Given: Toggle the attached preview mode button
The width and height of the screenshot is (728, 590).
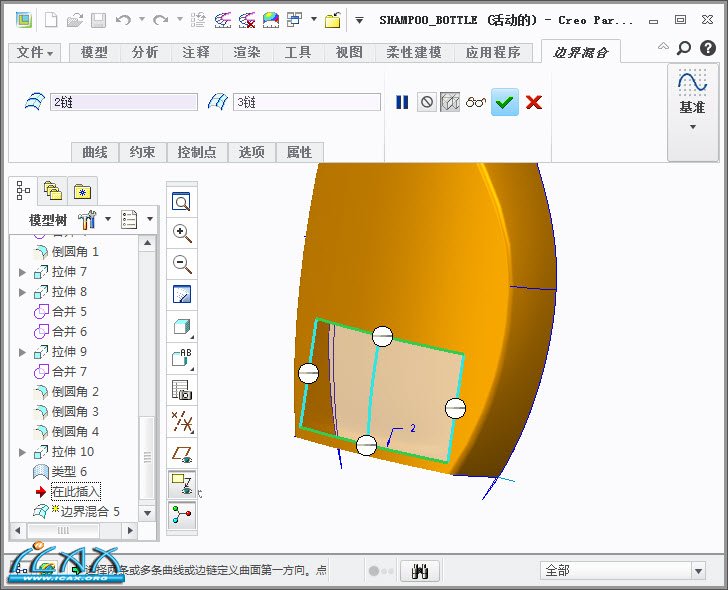Looking at the screenshot, I should pyautogui.click(x=451, y=102).
